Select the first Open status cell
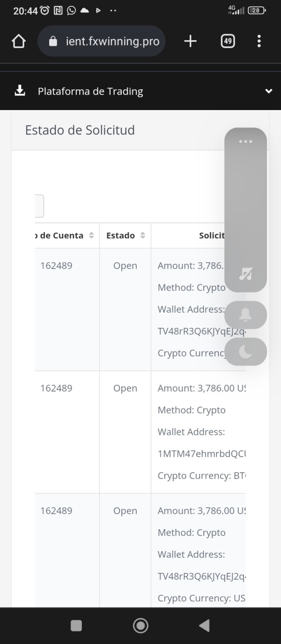Viewport: 281px width, 644px height. click(125, 266)
